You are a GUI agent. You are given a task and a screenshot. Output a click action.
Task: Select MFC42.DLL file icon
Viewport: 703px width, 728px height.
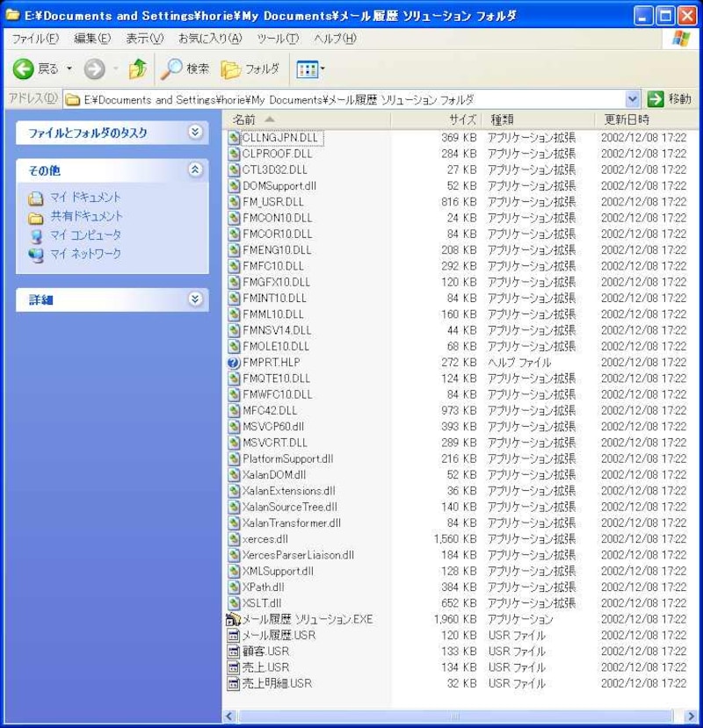[x=234, y=411]
